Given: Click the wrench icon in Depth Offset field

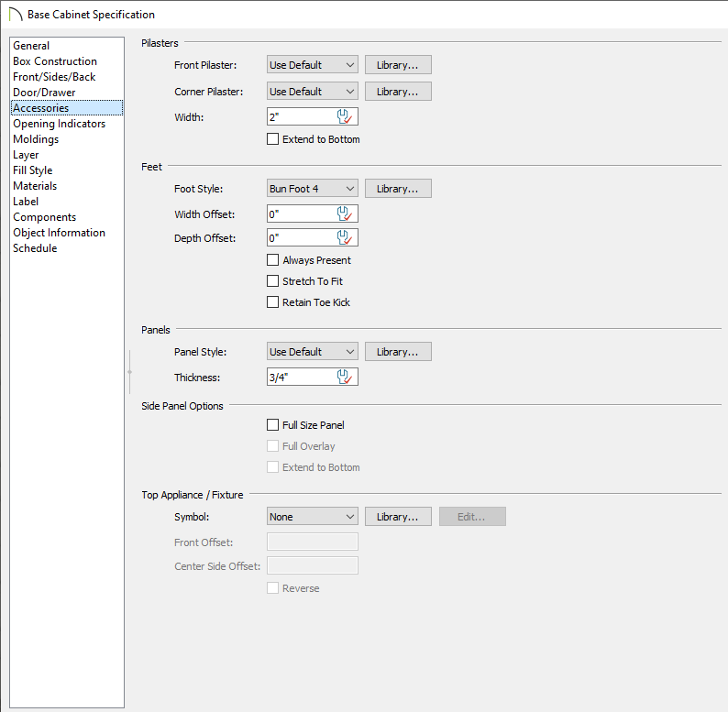Looking at the screenshot, I should click(x=345, y=237).
